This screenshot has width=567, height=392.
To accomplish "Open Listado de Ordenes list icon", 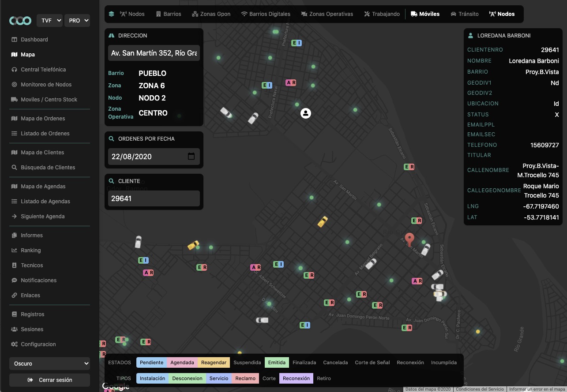I will click(x=14, y=134).
